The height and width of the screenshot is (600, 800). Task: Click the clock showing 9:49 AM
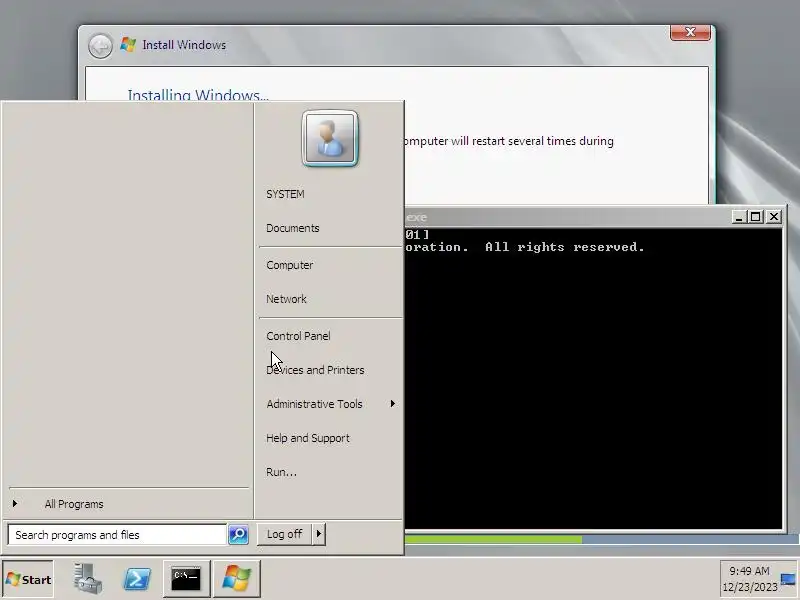pos(749,571)
